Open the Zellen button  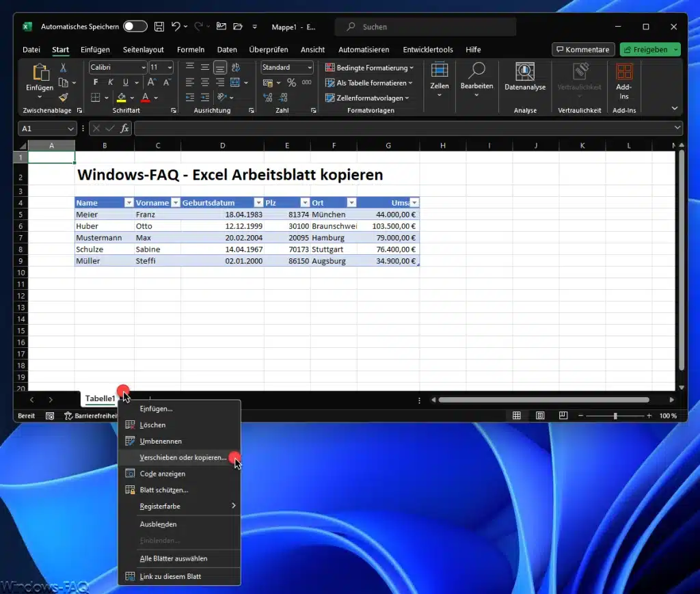pos(440,81)
